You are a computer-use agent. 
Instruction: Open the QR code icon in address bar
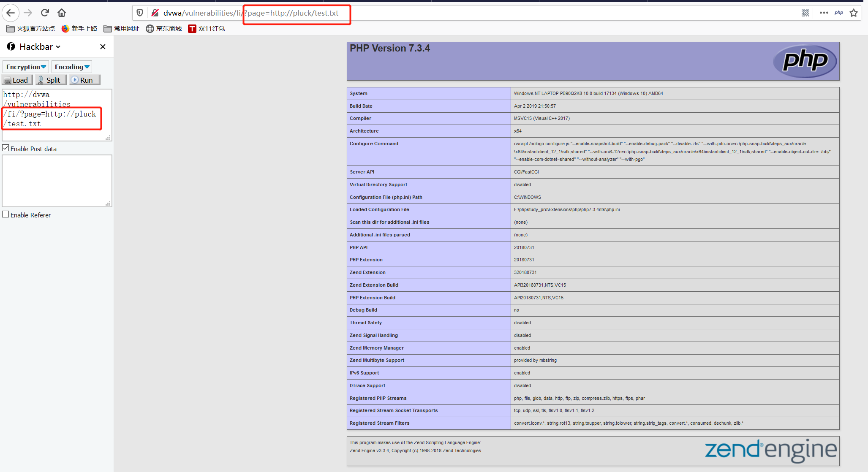[x=805, y=13]
